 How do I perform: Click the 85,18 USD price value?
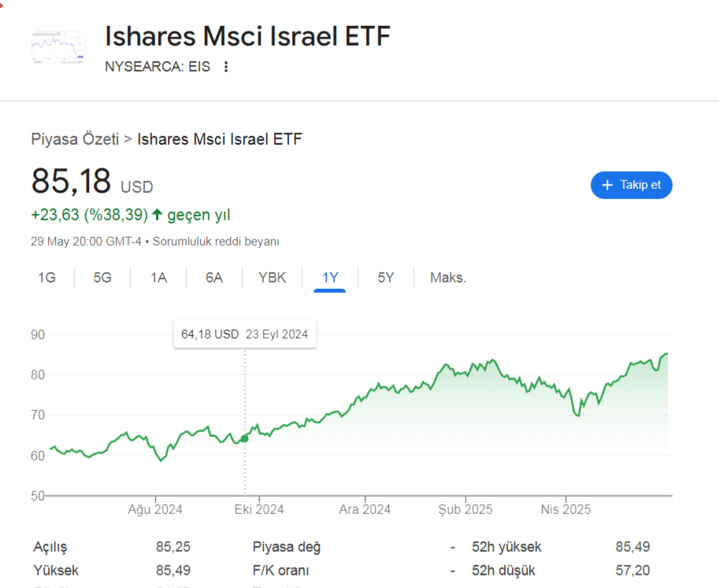coord(91,182)
